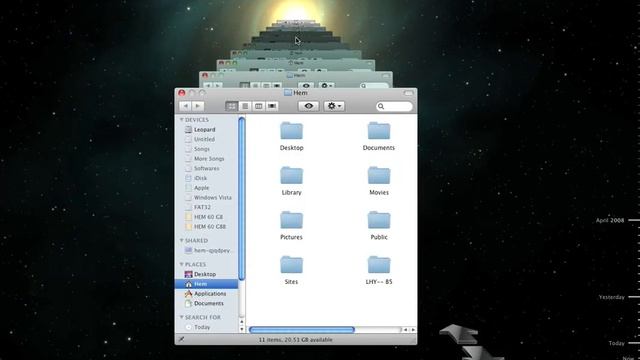Open the Action gear menu
The image size is (640, 360).
[x=334, y=106]
